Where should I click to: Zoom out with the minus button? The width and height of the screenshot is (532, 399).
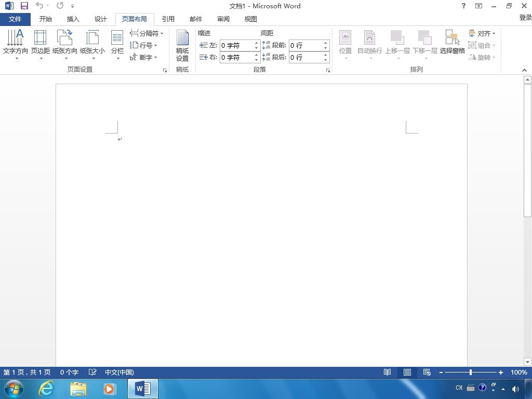(x=441, y=372)
